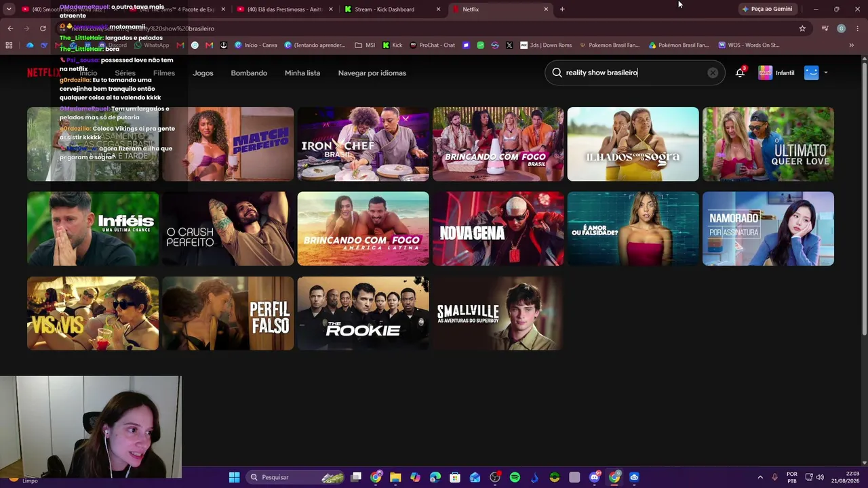Open Microsoft Store from the taskbar
Image resolution: width=868 pixels, height=488 pixels.
455,477
